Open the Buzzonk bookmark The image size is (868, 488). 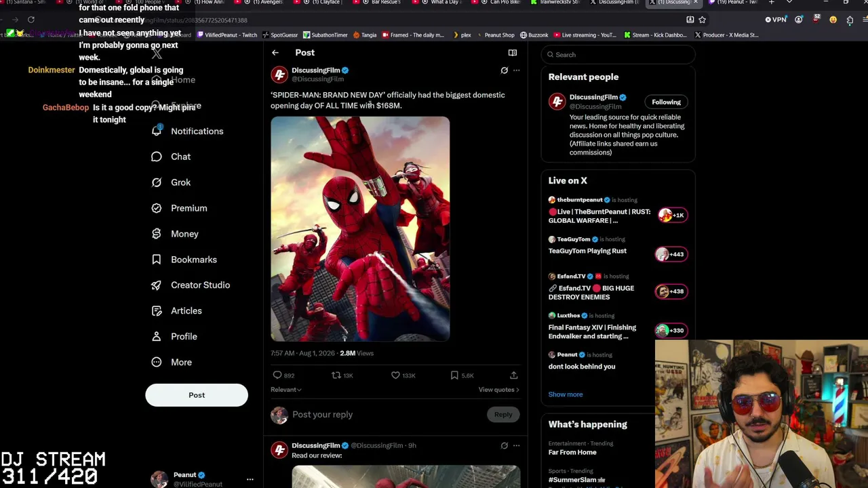(534, 35)
